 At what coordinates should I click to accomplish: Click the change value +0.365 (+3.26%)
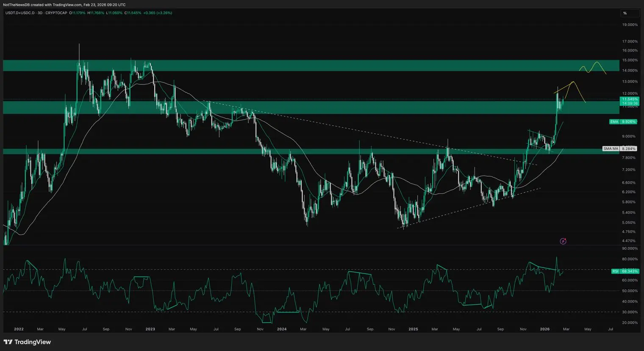[158, 13]
